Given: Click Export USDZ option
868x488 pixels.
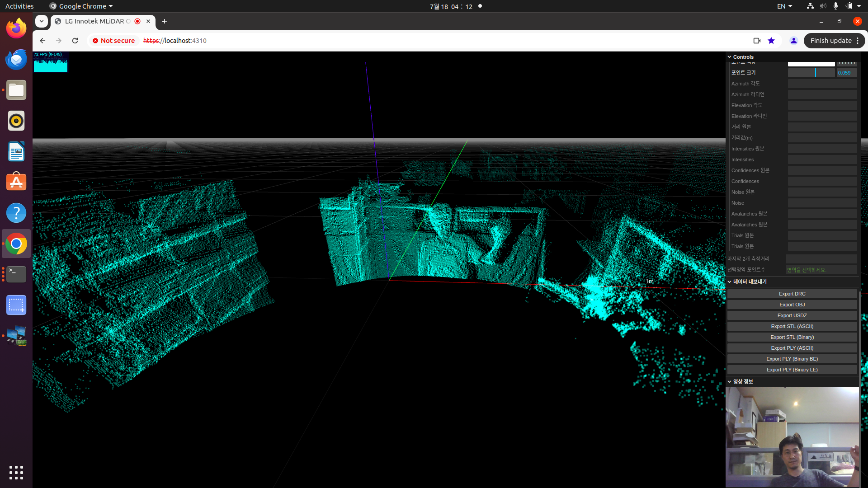Looking at the screenshot, I should click(x=793, y=315).
